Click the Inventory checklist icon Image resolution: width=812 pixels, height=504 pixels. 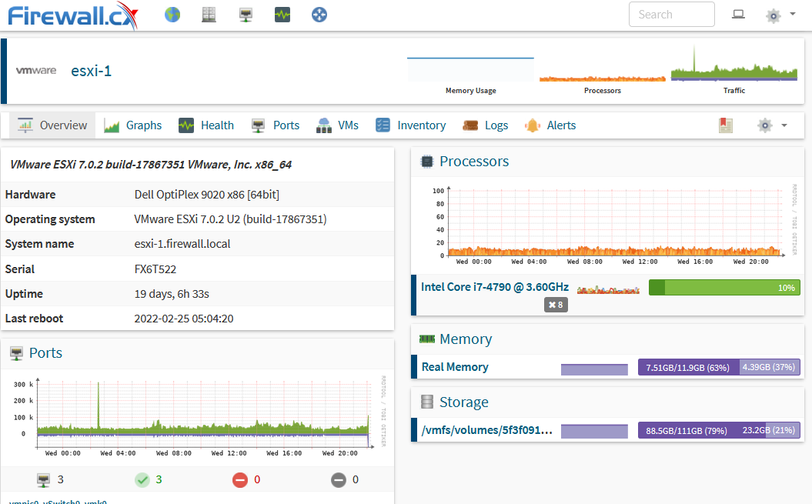[383, 125]
